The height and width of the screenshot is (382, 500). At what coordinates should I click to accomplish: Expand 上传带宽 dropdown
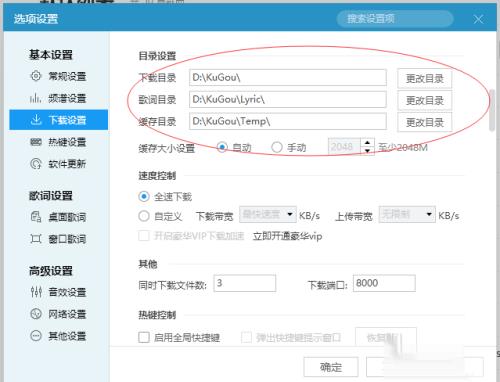(407, 214)
